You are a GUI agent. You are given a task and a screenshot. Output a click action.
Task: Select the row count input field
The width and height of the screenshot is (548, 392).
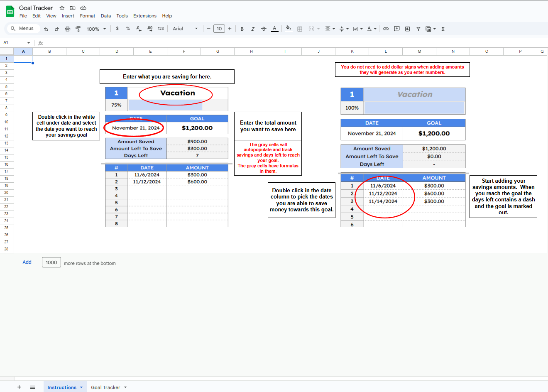click(51, 262)
